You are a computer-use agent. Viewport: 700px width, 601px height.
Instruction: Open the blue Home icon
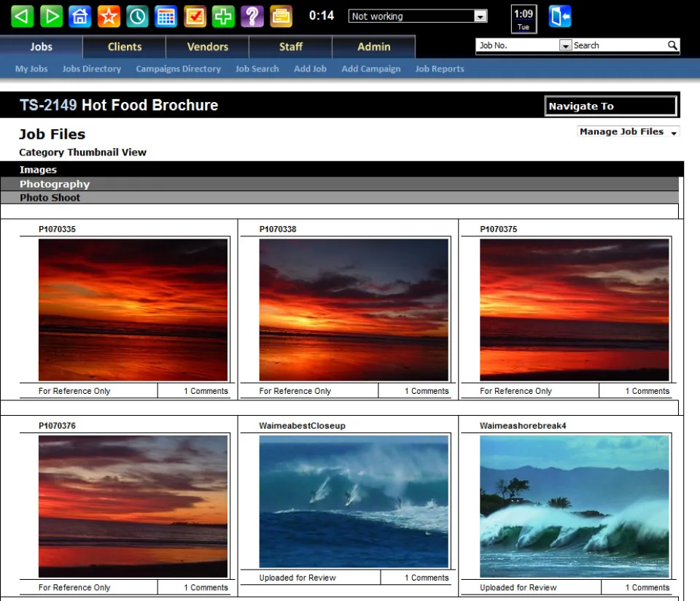[80, 17]
